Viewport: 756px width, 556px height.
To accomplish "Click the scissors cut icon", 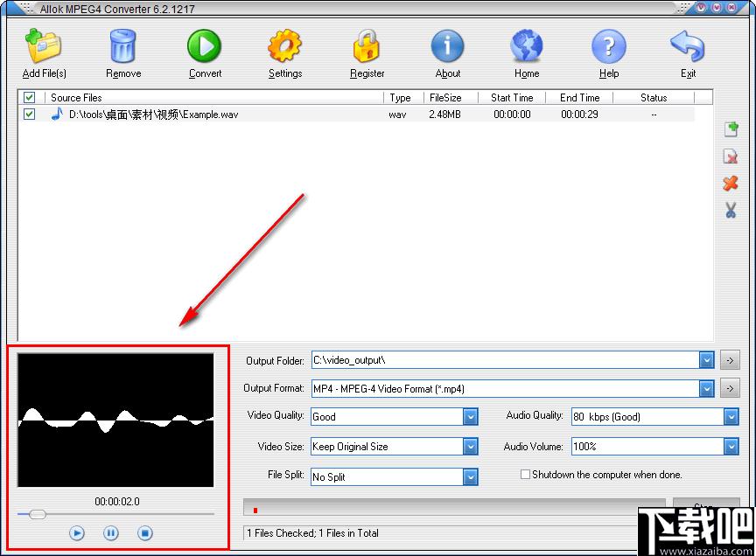I will tap(731, 210).
